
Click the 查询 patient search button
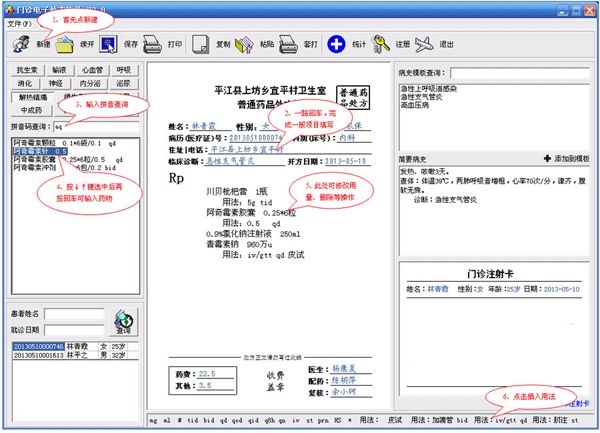(123, 322)
